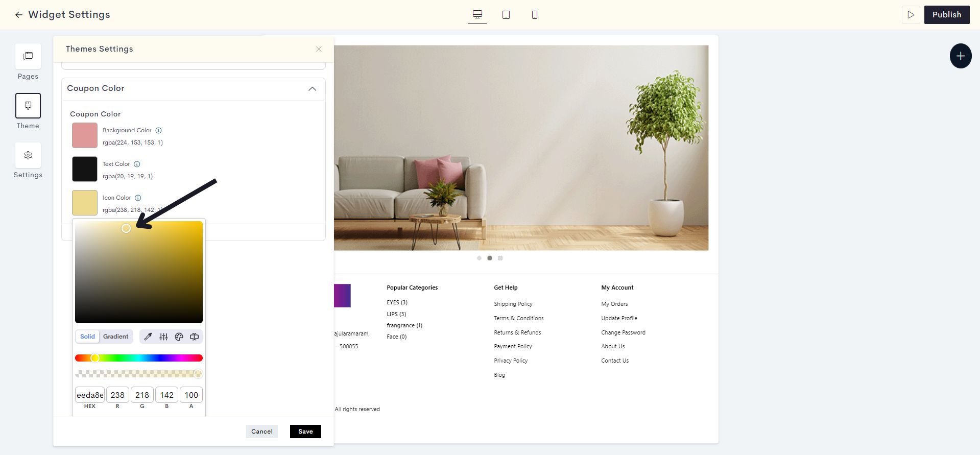Publish the site
The width and height of the screenshot is (980, 455).
(x=947, y=15)
